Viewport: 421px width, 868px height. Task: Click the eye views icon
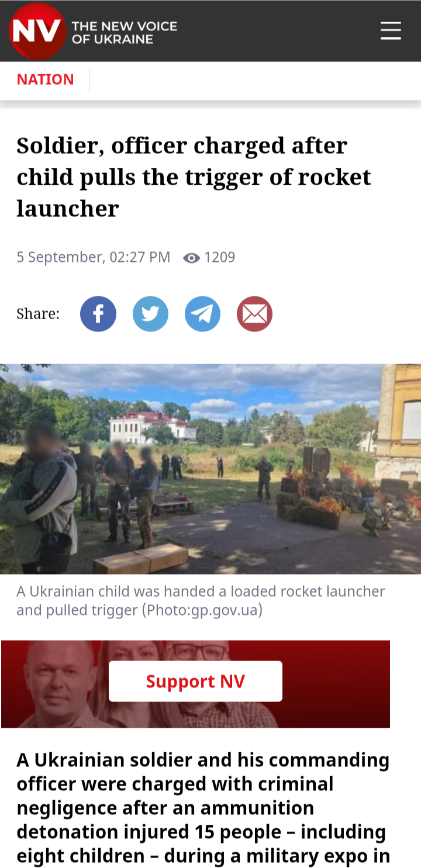pos(191,258)
